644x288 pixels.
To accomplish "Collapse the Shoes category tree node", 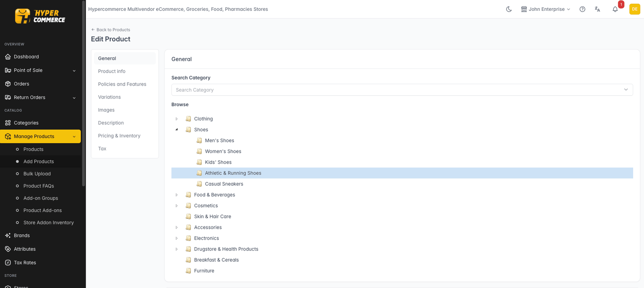I will click(x=177, y=130).
